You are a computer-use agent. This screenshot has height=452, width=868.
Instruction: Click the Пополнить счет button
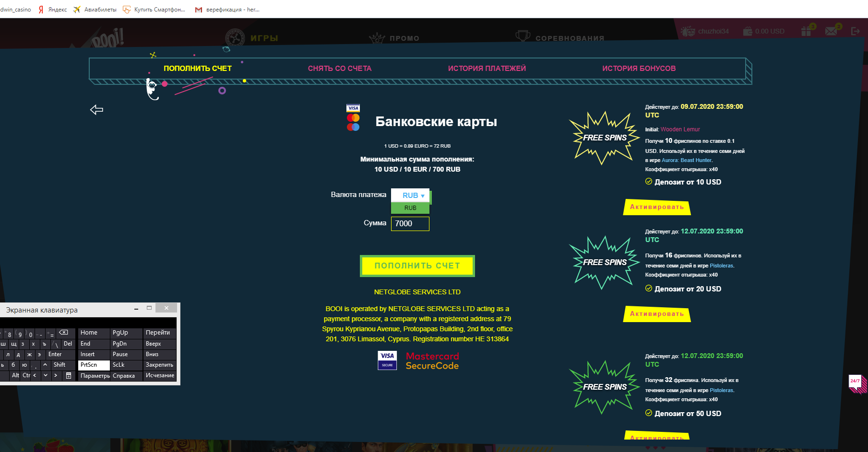pyautogui.click(x=417, y=266)
